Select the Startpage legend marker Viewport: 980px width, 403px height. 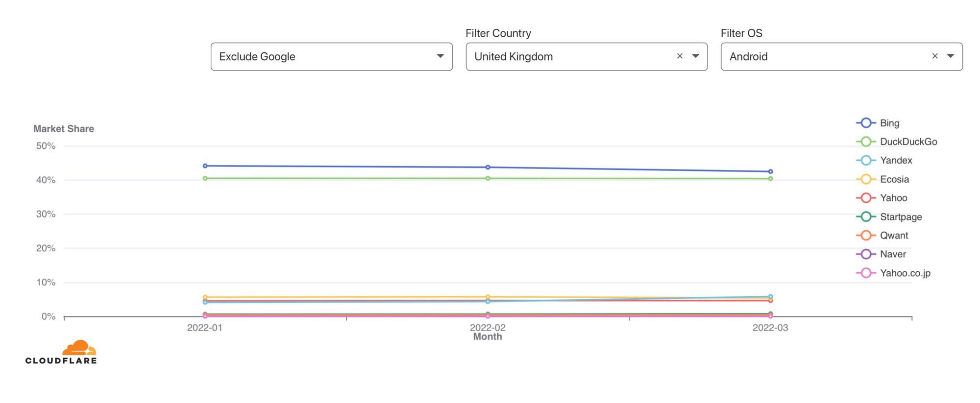(865, 216)
